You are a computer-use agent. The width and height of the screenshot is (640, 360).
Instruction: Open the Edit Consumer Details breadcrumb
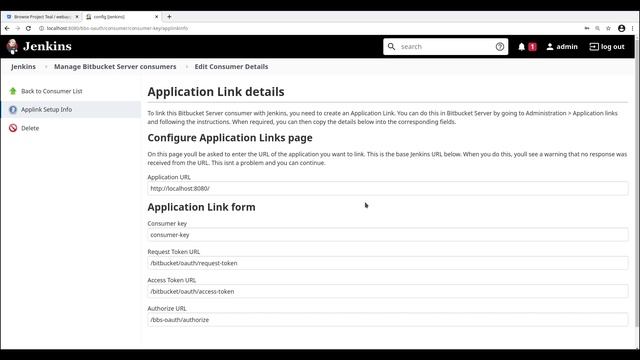coord(231,67)
